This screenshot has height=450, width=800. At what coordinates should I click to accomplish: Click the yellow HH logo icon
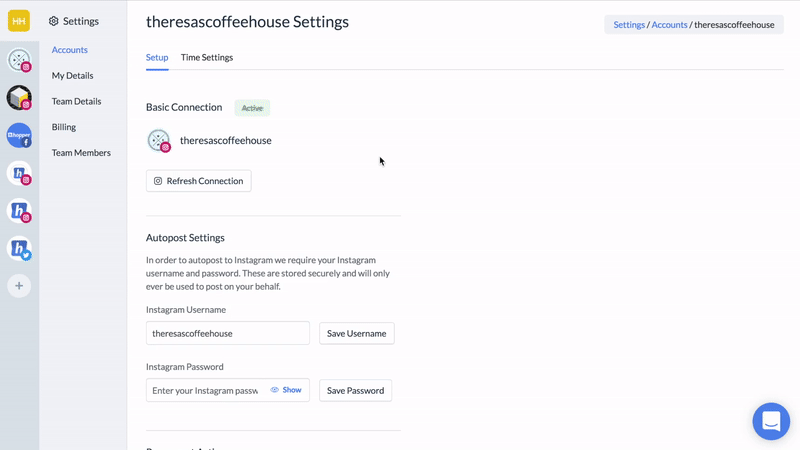(x=19, y=21)
